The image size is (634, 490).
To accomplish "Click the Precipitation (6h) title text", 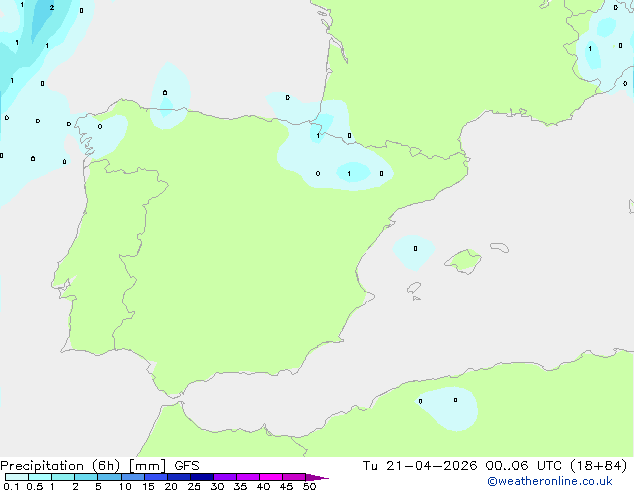I will click(x=60, y=466).
